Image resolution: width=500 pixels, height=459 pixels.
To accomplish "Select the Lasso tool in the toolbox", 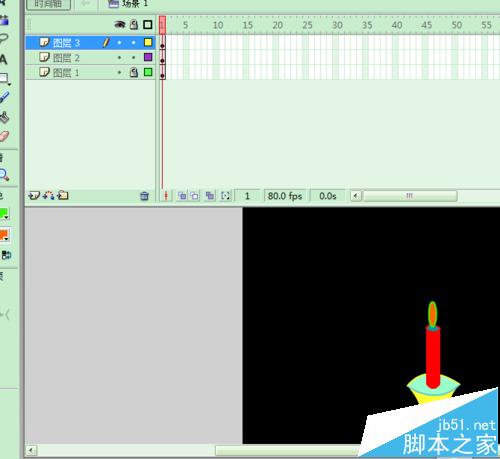I will point(3,39).
